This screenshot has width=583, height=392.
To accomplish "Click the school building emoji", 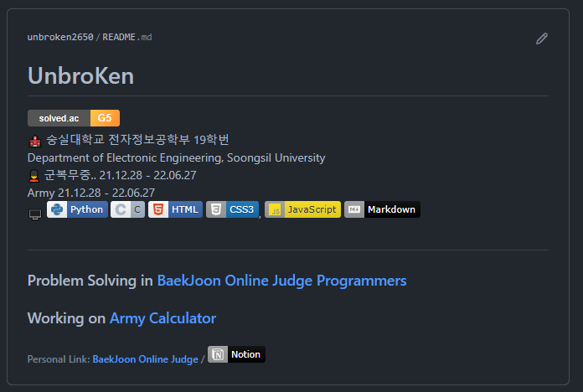I will pyautogui.click(x=35, y=141).
